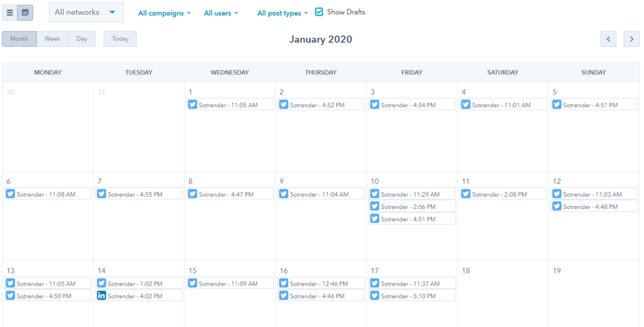Select the Month view tab
The height and width of the screenshot is (327, 644).
coord(19,39)
